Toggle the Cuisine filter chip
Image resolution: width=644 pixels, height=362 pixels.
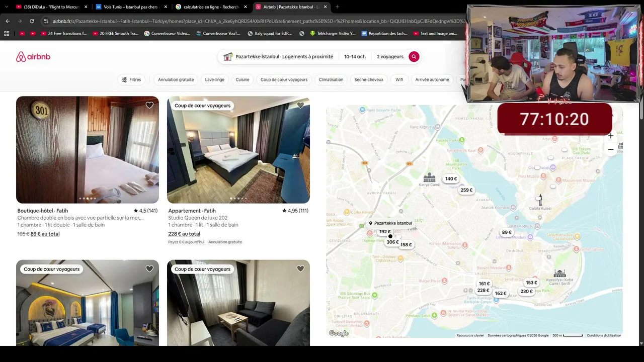pyautogui.click(x=243, y=79)
